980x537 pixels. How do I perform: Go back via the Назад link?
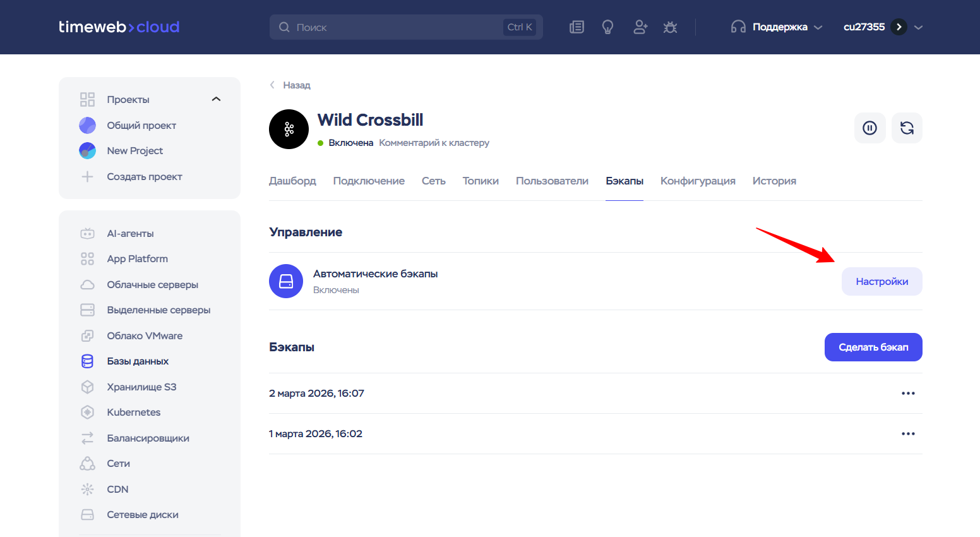(296, 85)
